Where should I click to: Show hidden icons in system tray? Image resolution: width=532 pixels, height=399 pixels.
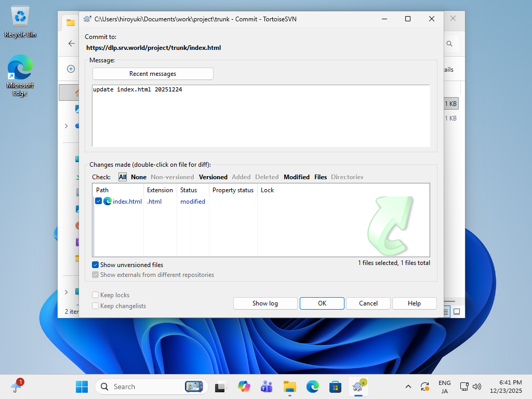pos(408,387)
